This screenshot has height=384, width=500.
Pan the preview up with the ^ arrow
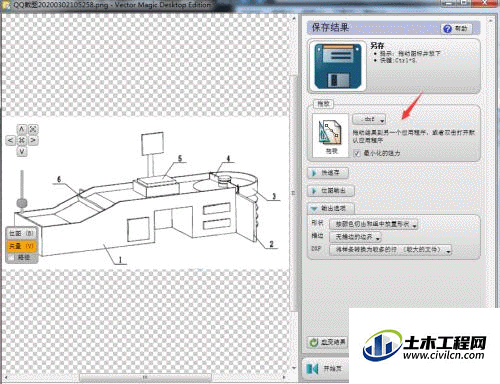click(22, 129)
